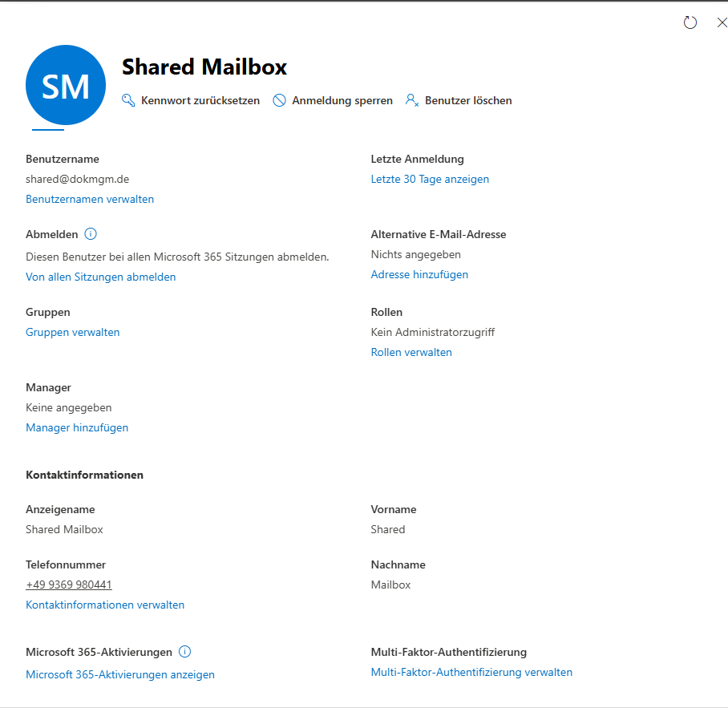This screenshot has height=708, width=728.
Task: Click Von allen Sitzungen abmelden
Action: pos(100,277)
